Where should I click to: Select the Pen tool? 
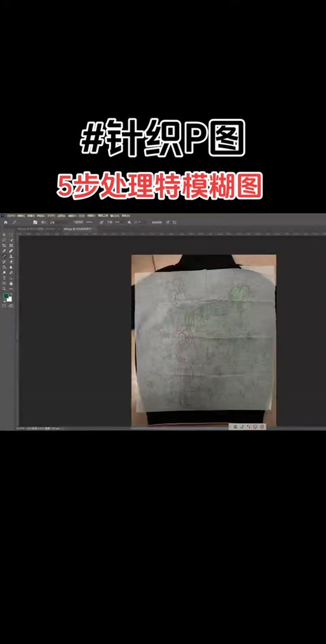click(11, 273)
